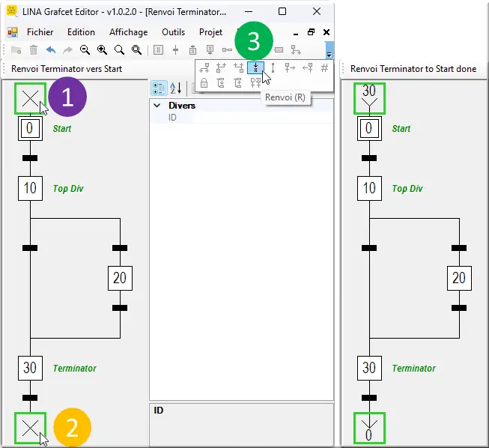Viewport: 489px width, 448px height.
Task: Click the Start label in the left chart
Action: click(62, 129)
